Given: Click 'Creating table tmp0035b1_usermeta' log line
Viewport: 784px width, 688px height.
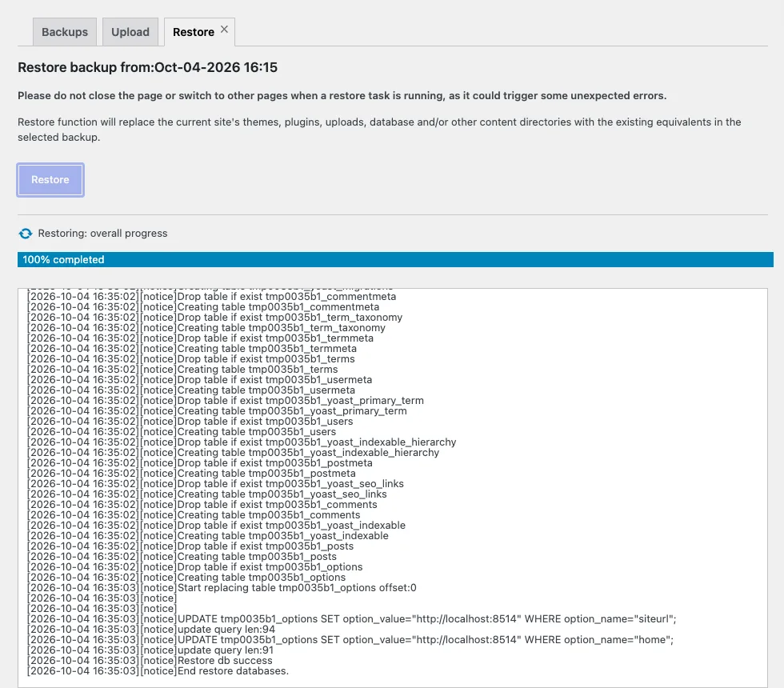Looking at the screenshot, I should [191, 390].
